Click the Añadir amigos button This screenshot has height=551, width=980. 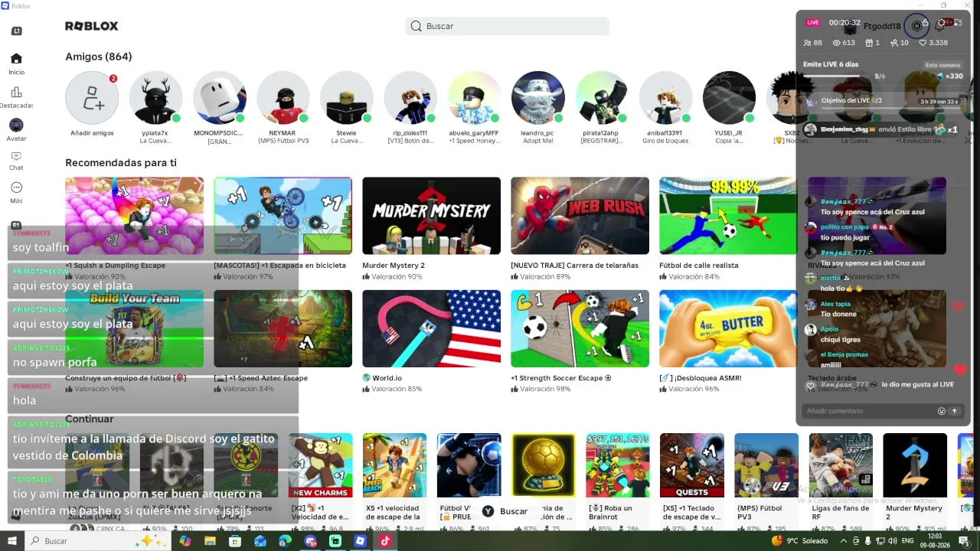[92, 98]
